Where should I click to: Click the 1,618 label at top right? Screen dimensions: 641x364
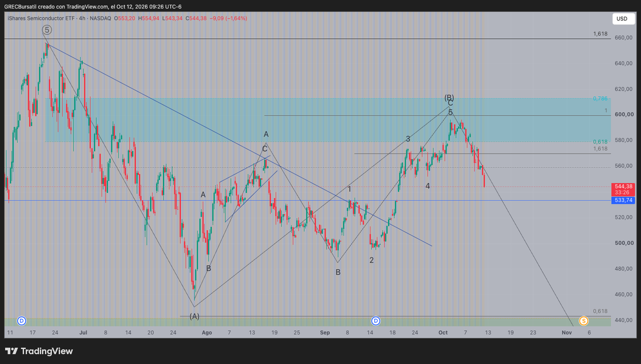coord(600,34)
